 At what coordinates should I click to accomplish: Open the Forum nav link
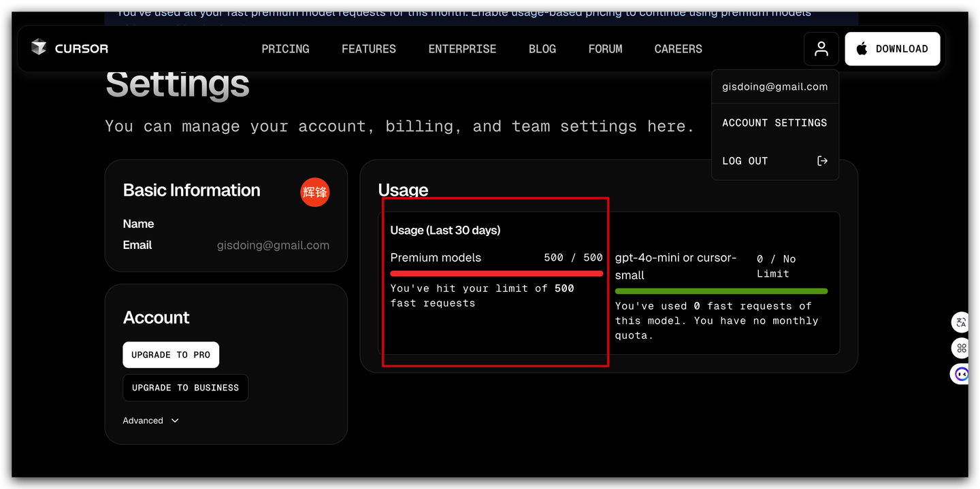point(605,49)
